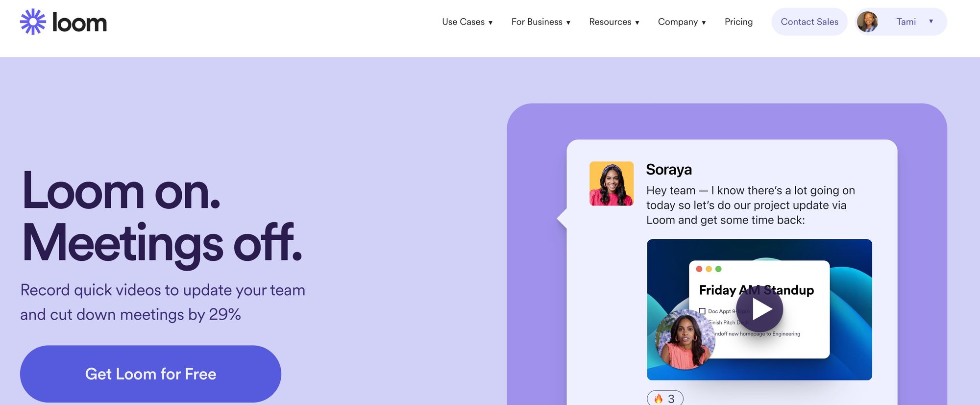
Task: Click the loom wordmark text
Action: click(79, 23)
